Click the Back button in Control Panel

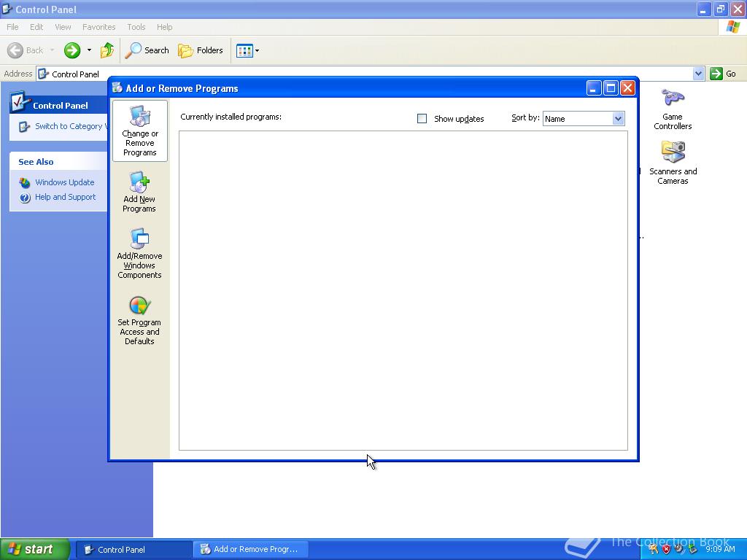coord(26,50)
